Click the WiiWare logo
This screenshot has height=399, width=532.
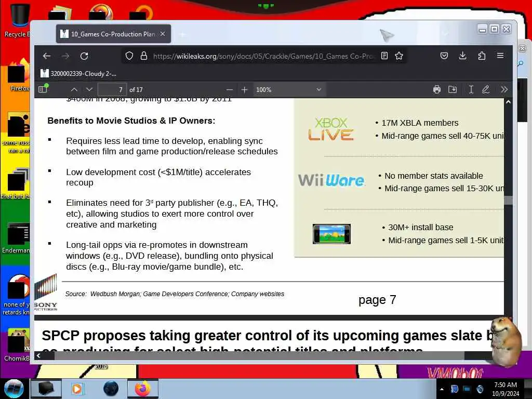click(x=331, y=180)
